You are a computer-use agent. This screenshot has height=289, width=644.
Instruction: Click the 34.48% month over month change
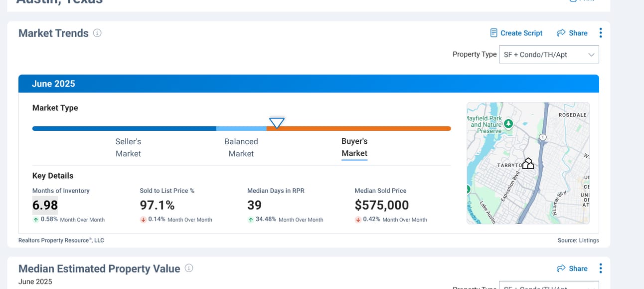click(x=266, y=219)
